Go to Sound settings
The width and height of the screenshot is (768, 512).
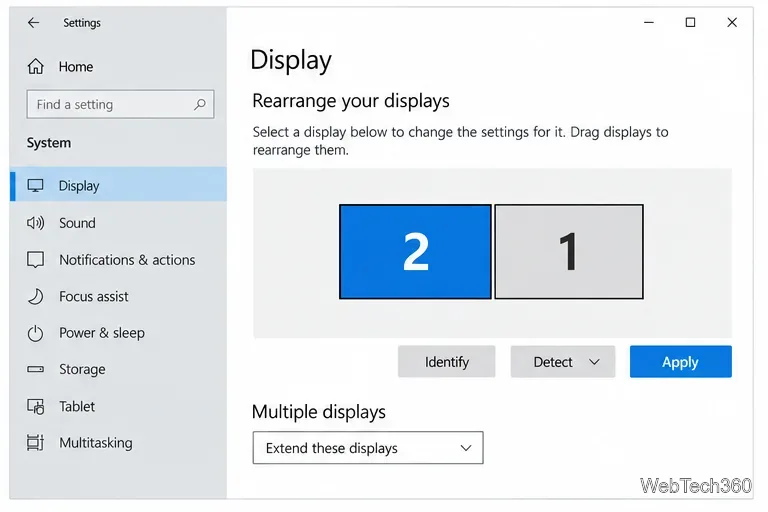(x=119, y=223)
